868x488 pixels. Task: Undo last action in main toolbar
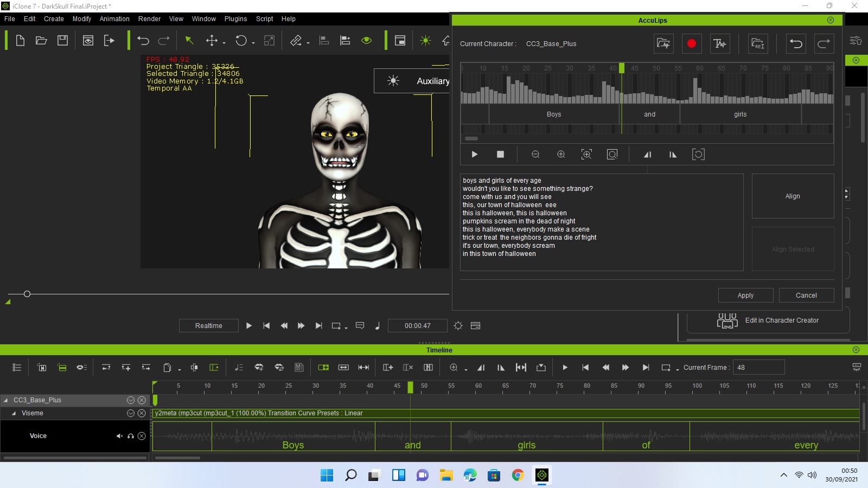[x=143, y=41]
